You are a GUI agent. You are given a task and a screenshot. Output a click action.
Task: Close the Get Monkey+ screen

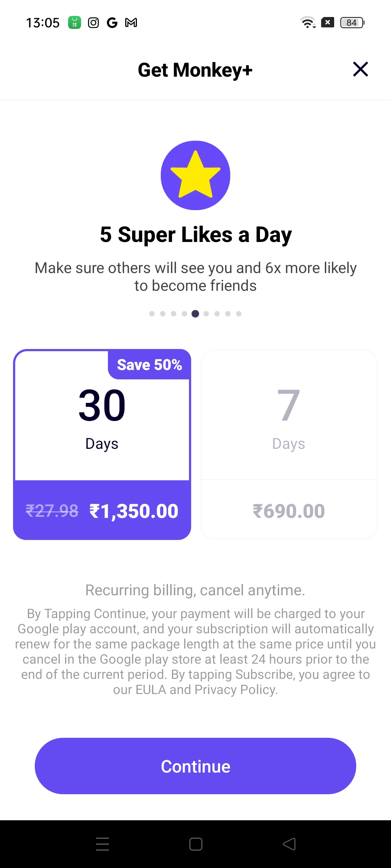pos(361,69)
